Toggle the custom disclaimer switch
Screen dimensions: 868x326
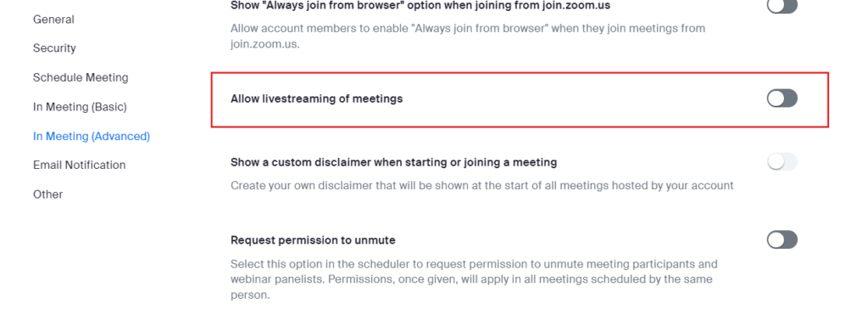[782, 162]
